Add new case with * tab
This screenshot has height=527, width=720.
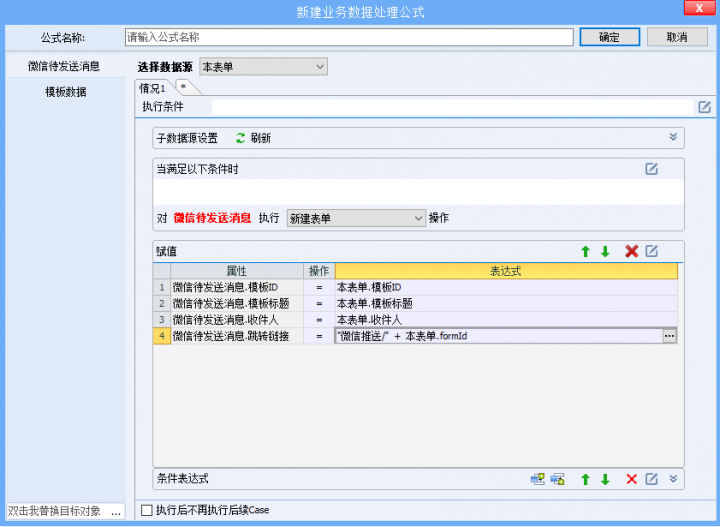tap(185, 87)
